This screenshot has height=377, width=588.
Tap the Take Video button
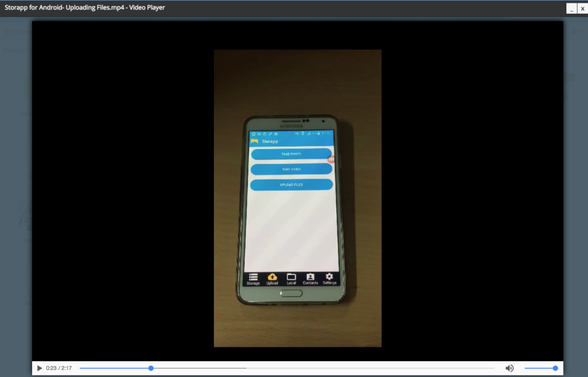click(291, 169)
